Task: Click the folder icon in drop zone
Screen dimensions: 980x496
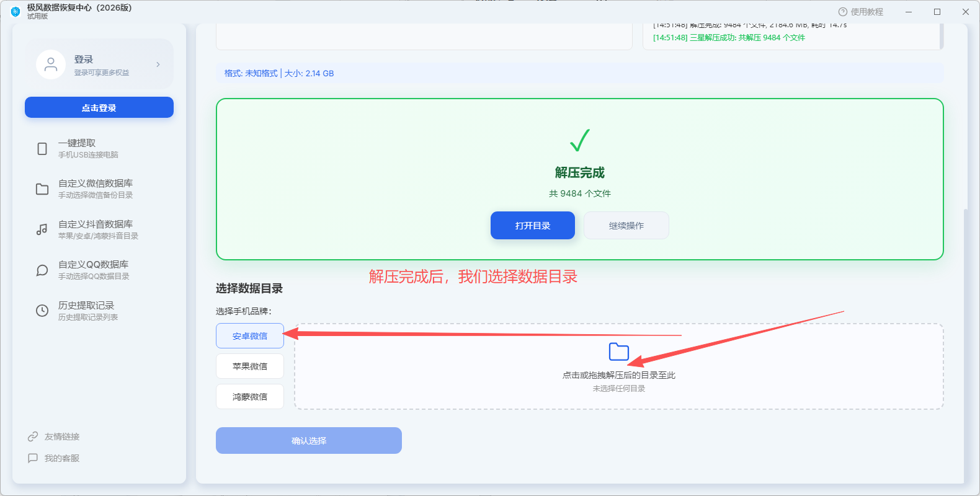Action: [619, 352]
